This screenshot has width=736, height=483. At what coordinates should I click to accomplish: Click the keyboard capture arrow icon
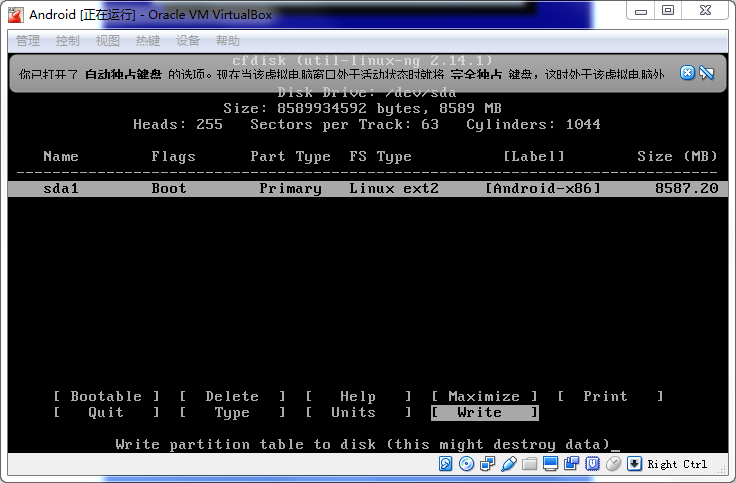pos(634,464)
